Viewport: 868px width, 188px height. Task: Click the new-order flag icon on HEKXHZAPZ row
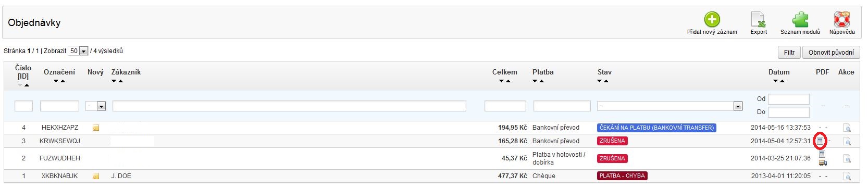(96, 128)
